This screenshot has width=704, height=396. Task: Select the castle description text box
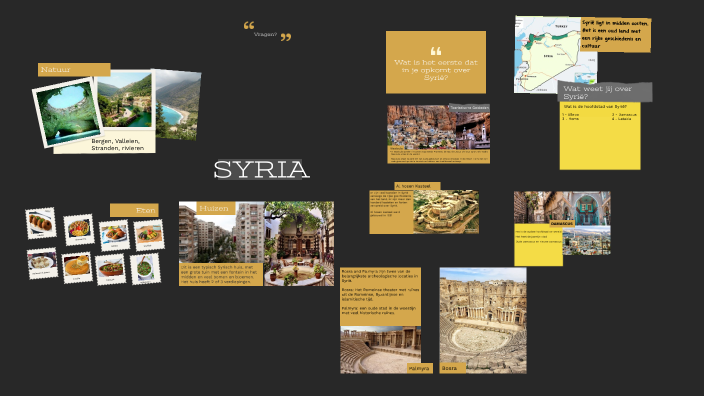391,212
